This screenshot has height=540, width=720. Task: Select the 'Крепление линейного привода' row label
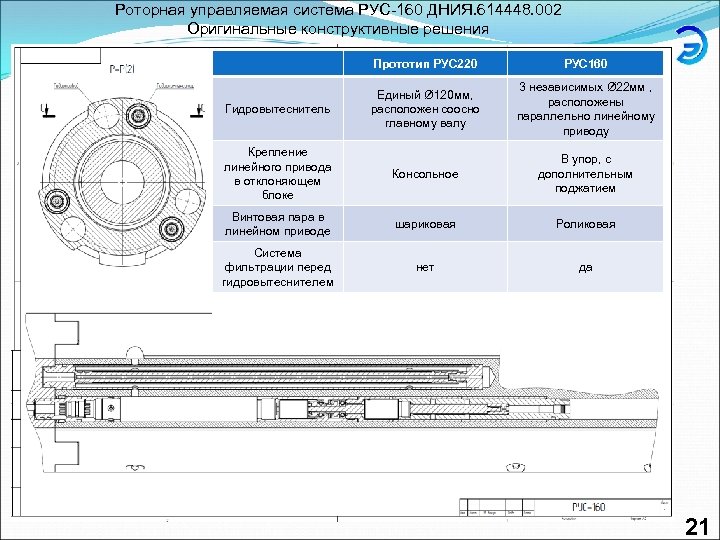278,173
